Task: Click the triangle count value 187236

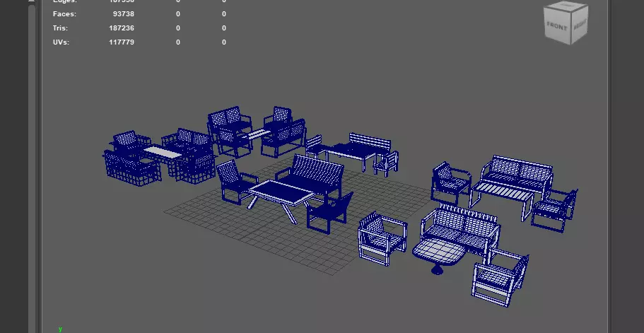Action: coord(122,28)
